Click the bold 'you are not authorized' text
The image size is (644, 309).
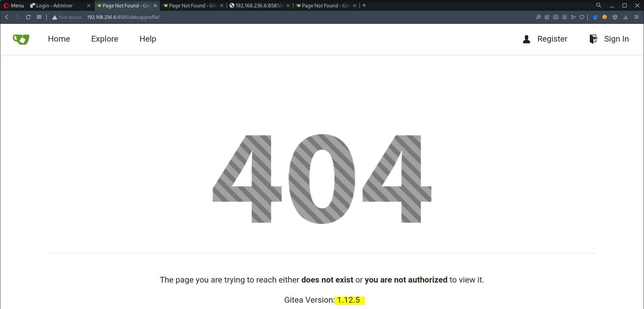406,280
